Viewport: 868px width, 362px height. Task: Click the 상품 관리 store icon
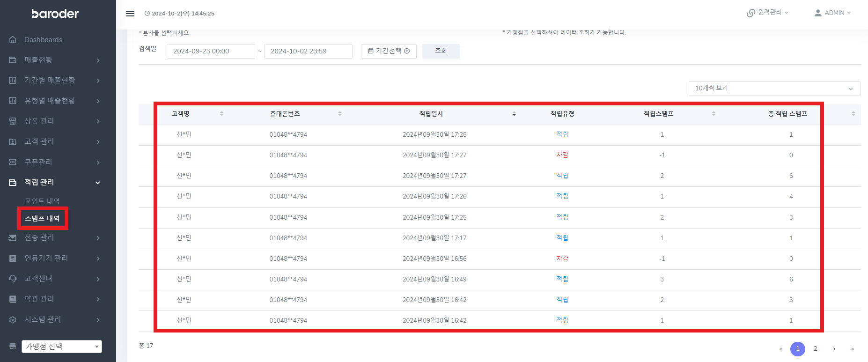coord(13,121)
